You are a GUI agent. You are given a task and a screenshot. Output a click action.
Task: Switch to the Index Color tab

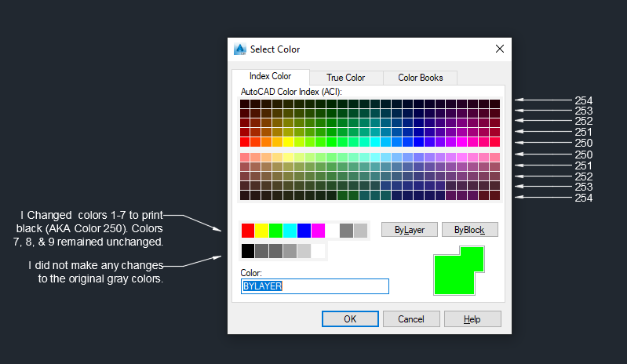pos(270,76)
